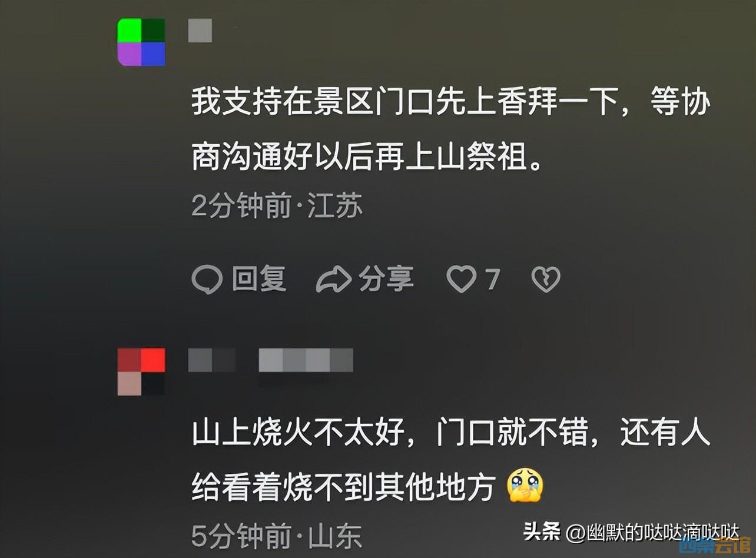Tap the 回复 reply label
The image size is (756, 558).
pos(259,279)
